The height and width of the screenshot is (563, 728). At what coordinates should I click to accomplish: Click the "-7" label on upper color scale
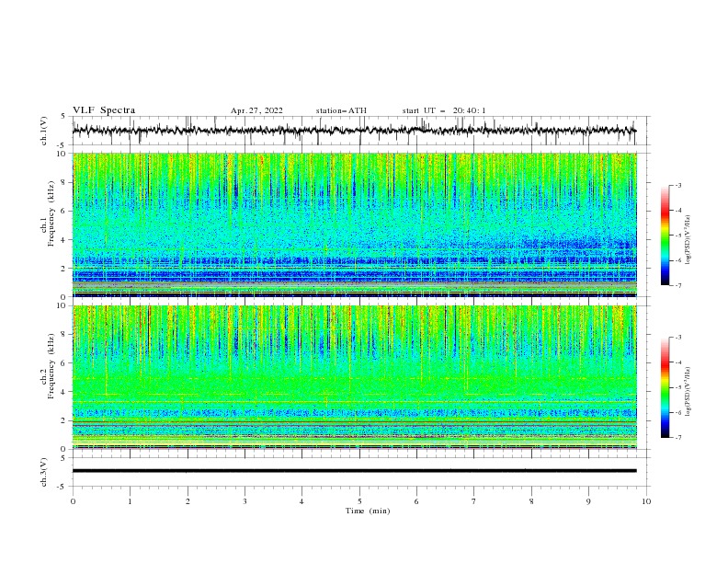678,285
